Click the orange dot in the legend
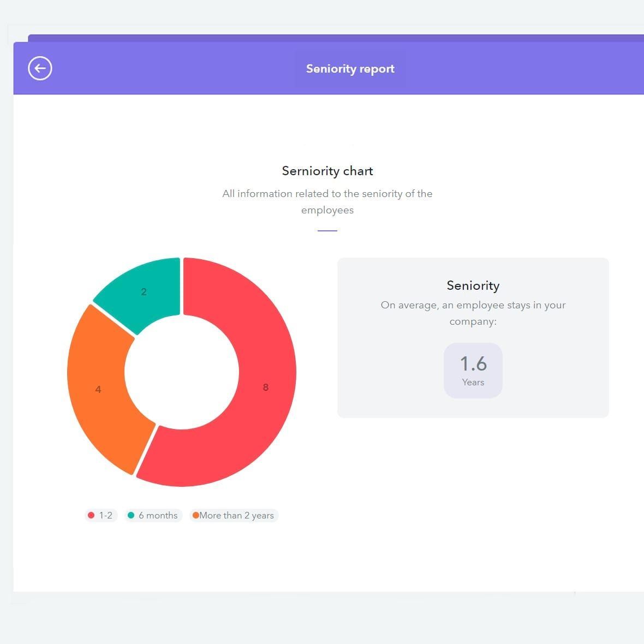Screen dimensions: 644x644 coord(196,515)
